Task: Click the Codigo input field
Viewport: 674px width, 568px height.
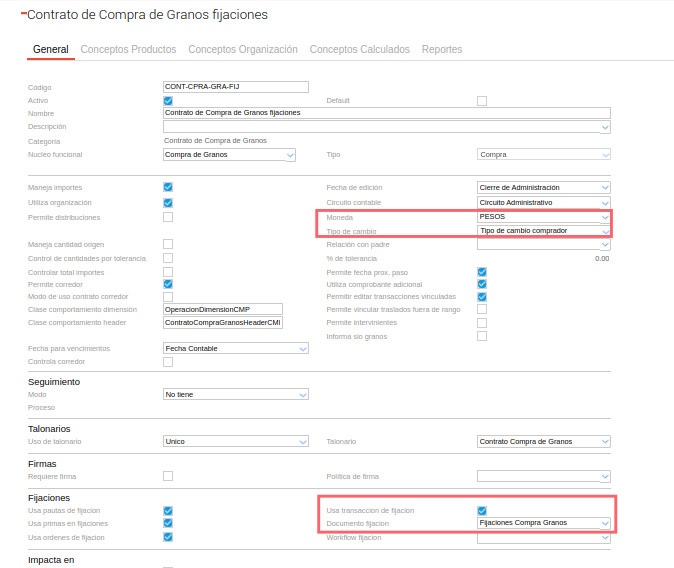Action: [x=235, y=87]
